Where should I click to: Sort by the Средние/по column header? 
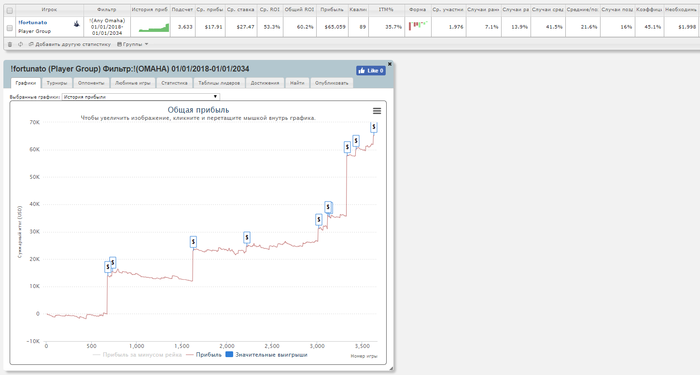(582, 9)
